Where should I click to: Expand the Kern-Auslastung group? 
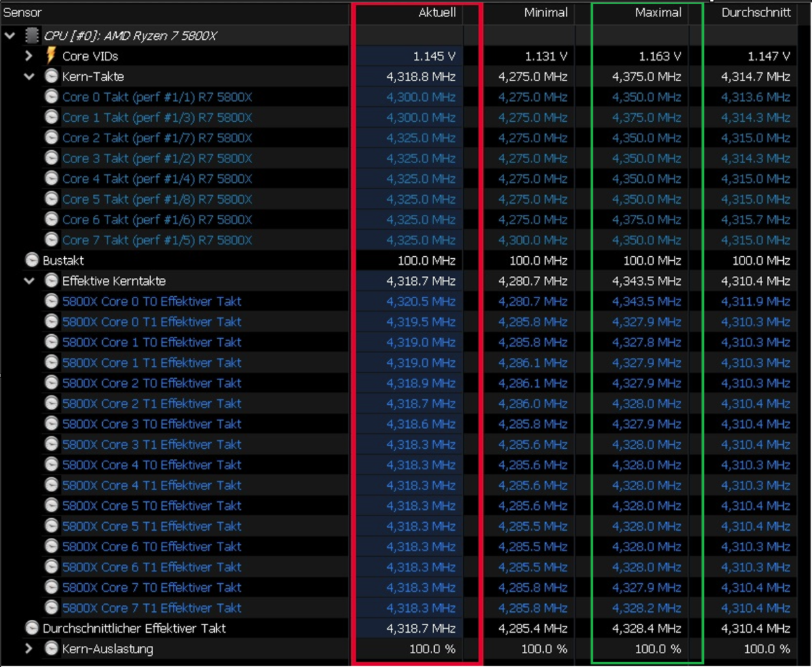pyautogui.click(x=29, y=649)
